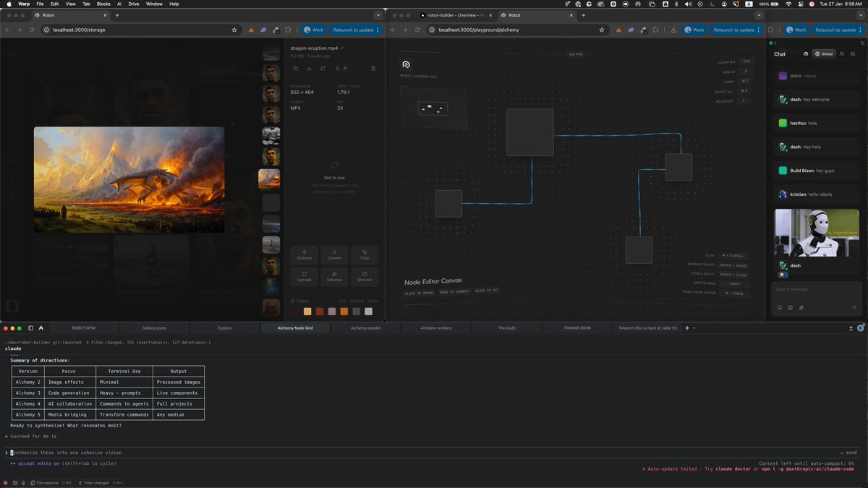
Task: Open the chat friends people icon
Action: (x=841, y=53)
